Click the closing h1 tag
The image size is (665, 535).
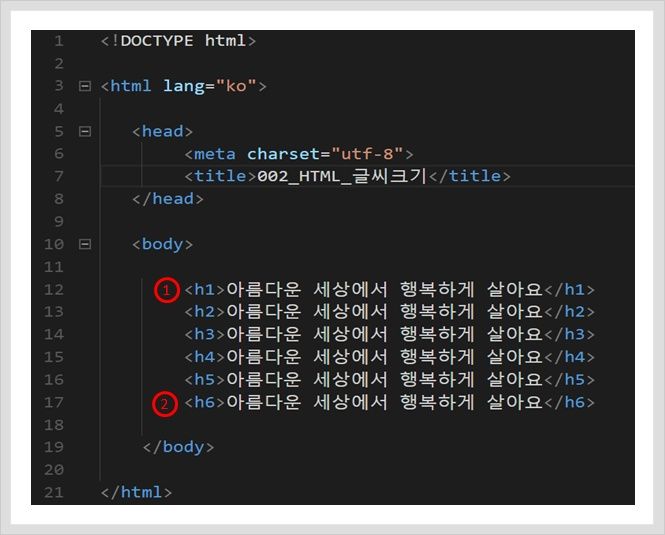pos(569,290)
